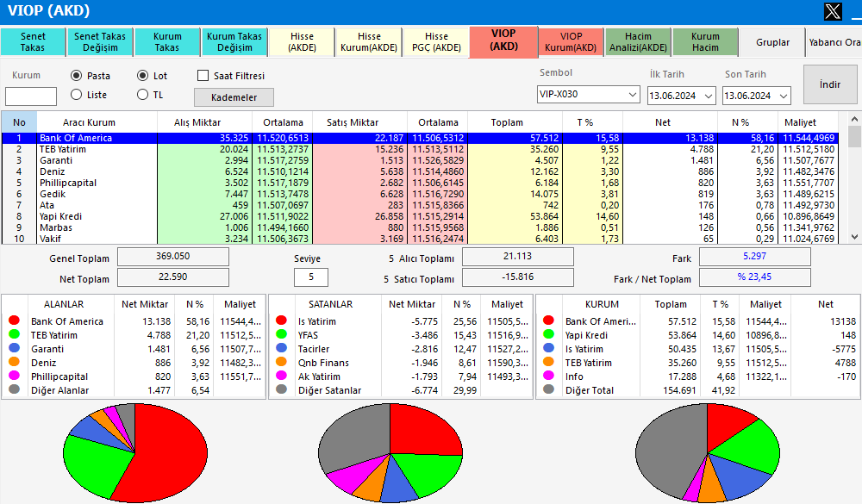This screenshot has height=504, width=862.
Task: Select the Marbas row
Action: pos(420,227)
